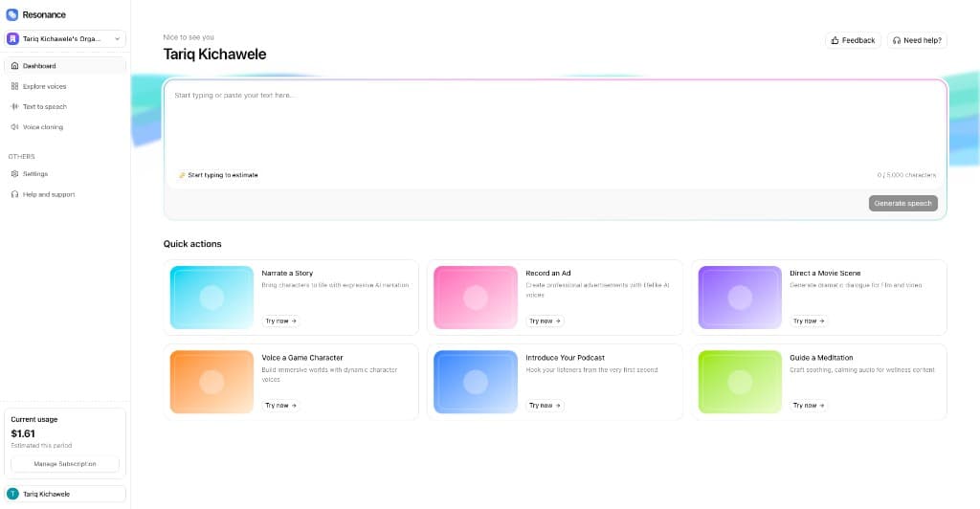The height and width of the screenshot is (509, 980).
Task: Click the Voice cloning icon
Action: click(x=14, y=126)
